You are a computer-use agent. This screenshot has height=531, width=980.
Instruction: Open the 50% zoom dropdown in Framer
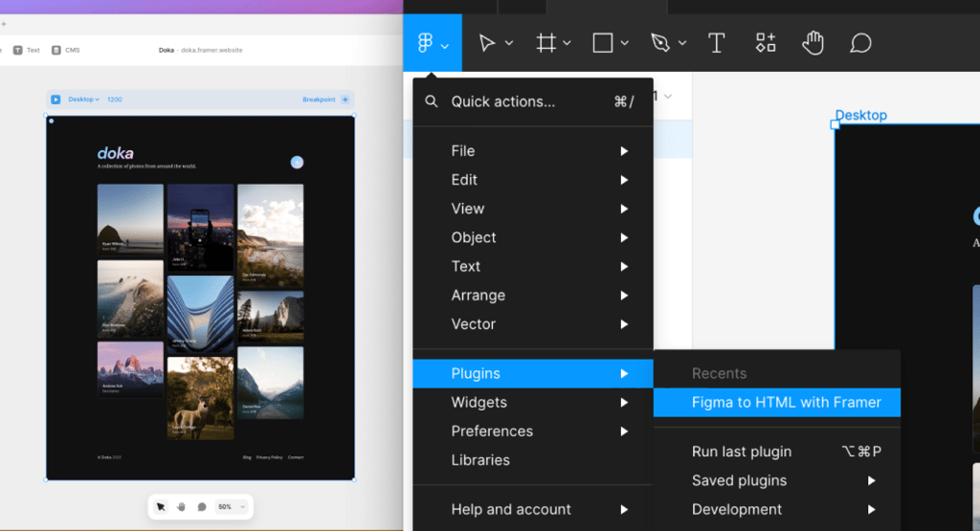coord(232,507)
